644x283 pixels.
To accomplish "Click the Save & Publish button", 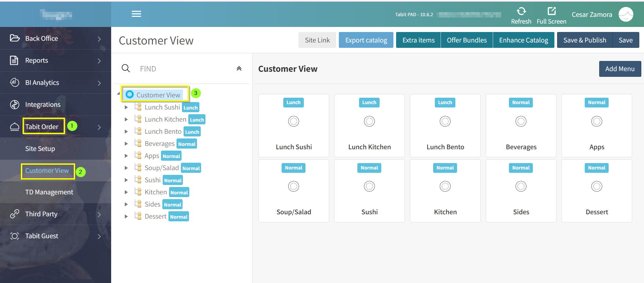I will [584, 40].
